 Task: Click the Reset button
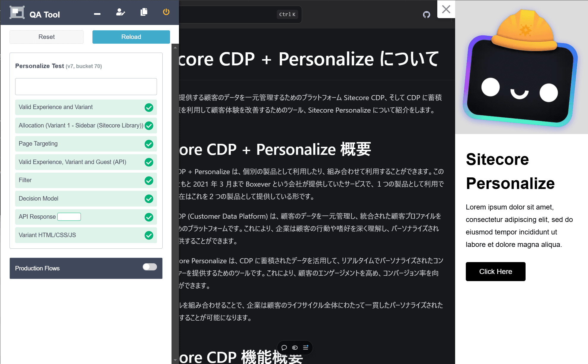(46, 37)
